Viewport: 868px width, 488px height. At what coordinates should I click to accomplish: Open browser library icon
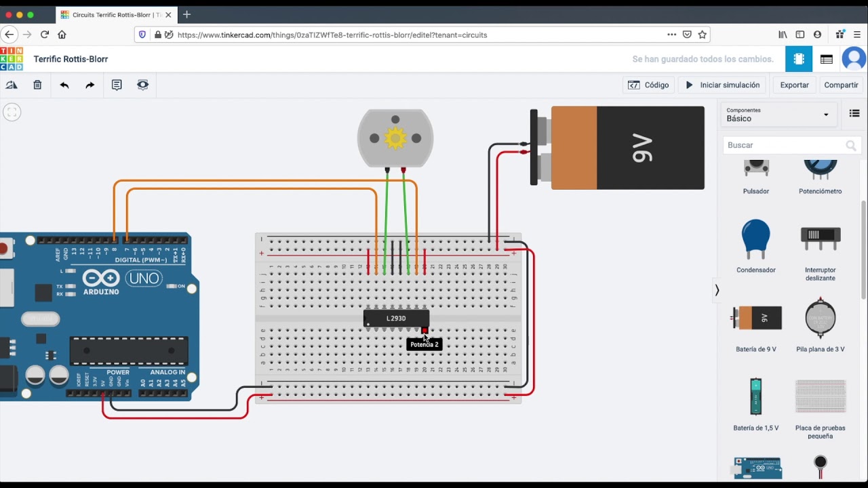(x=783, y=35)
